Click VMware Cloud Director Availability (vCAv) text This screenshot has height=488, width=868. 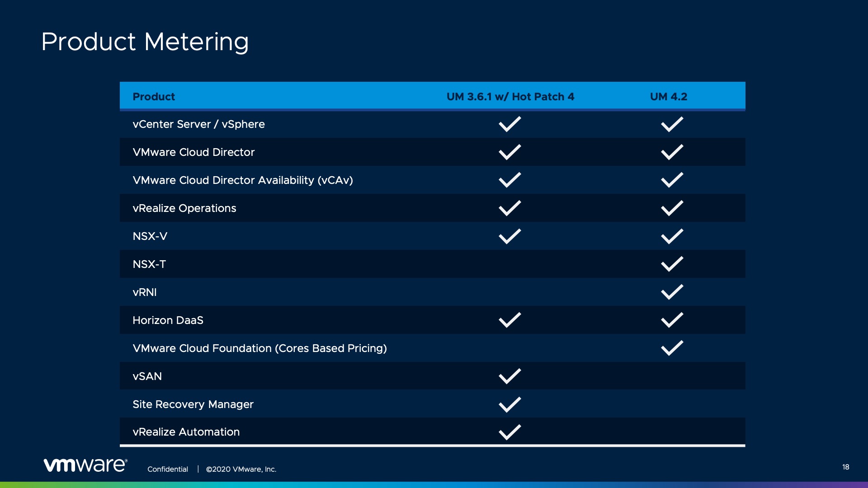[x=243, y=180]
